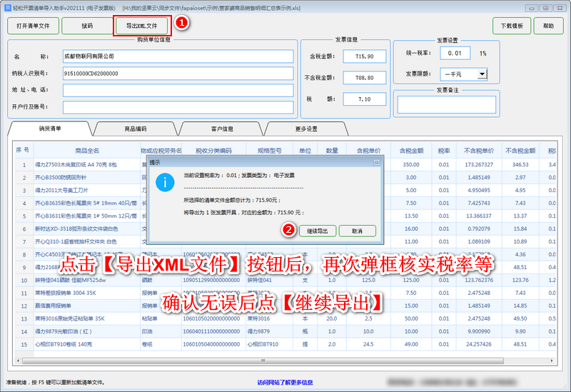Image resolution: width=571 pixels, height=392 pixels.
Task: Click the 下载模板 button
Action: coord(512,26)
